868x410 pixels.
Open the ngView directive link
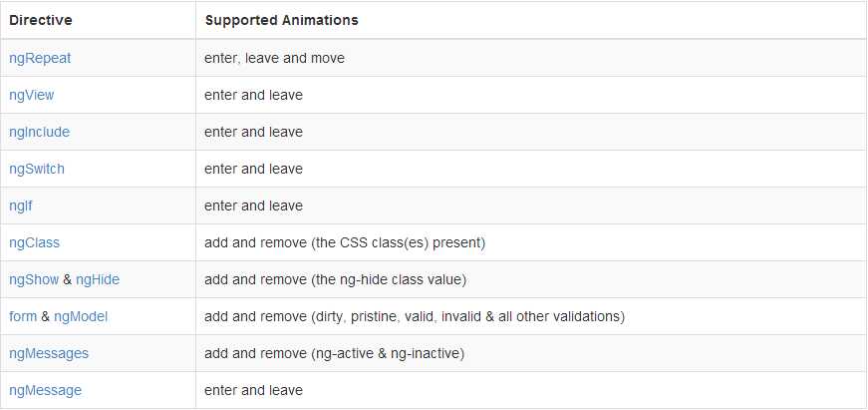(x=32, y=96)
